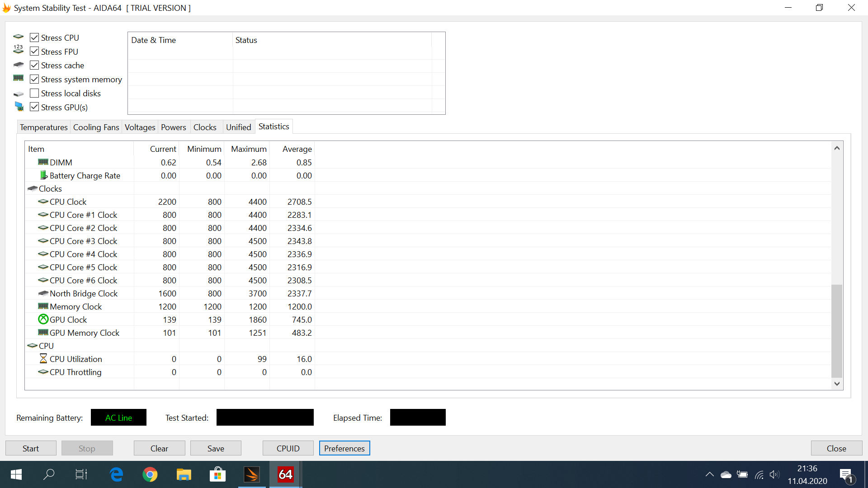
Task: Click the DIMM memory icon
Action: click(x=43, y=162)
